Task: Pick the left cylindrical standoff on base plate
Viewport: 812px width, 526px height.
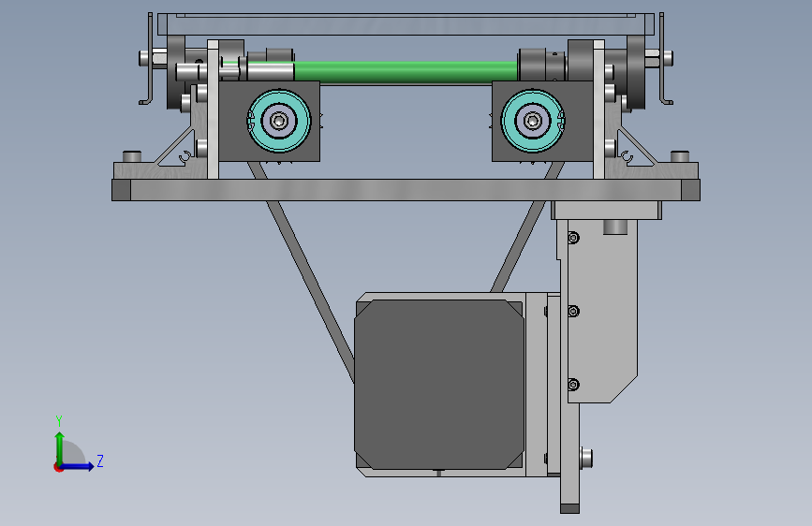Action: tap(131, 156)
